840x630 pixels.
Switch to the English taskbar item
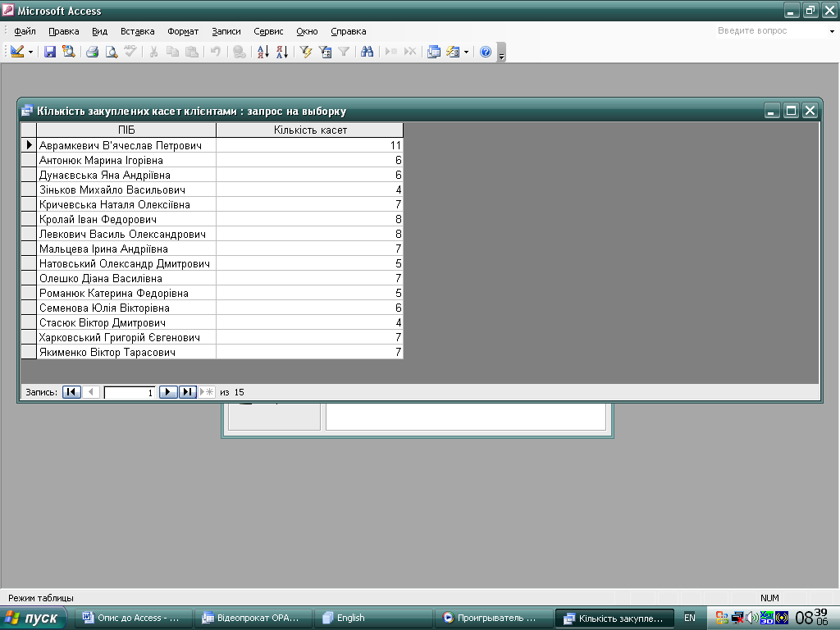[372, 618]
